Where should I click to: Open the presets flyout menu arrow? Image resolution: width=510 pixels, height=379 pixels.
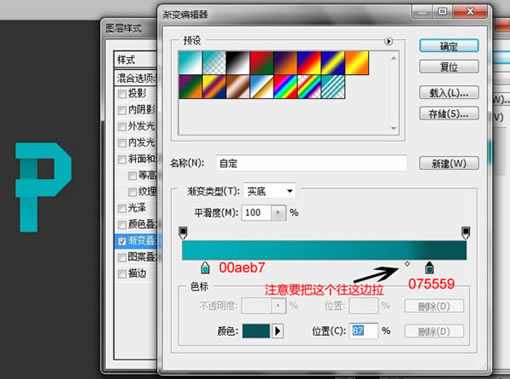(388, 41)
